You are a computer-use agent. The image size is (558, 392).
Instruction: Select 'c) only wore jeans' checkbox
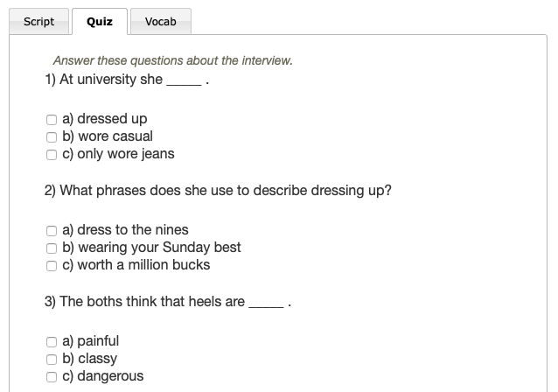click(x=52, y=154)
